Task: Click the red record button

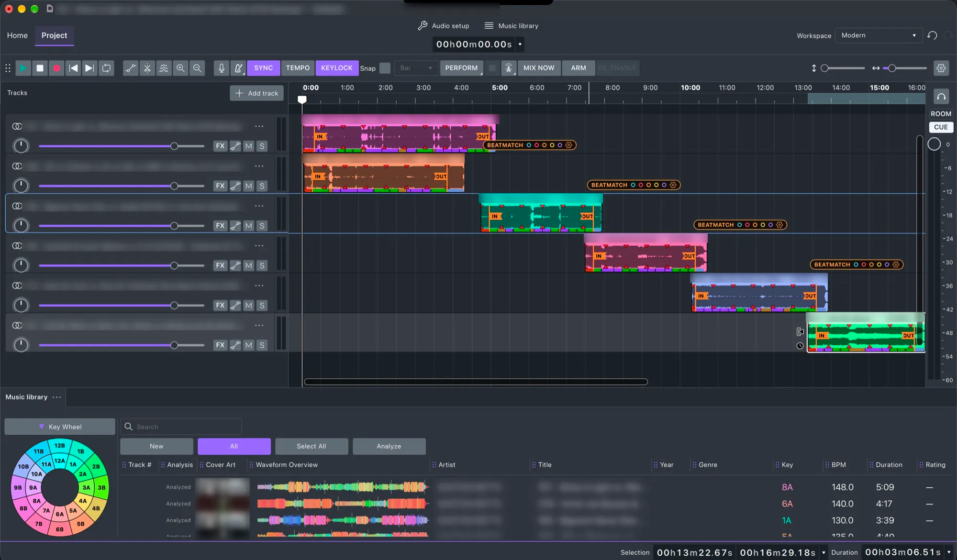Action: (56, 68)
